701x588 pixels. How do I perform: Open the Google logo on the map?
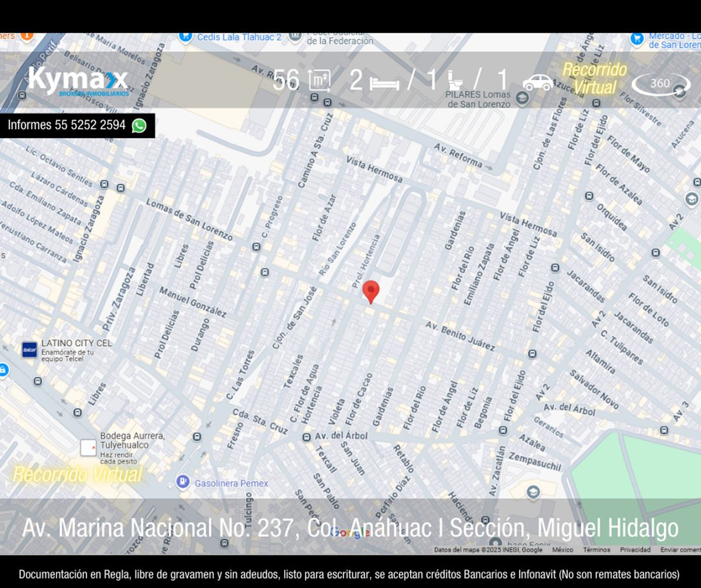(350, 532)
